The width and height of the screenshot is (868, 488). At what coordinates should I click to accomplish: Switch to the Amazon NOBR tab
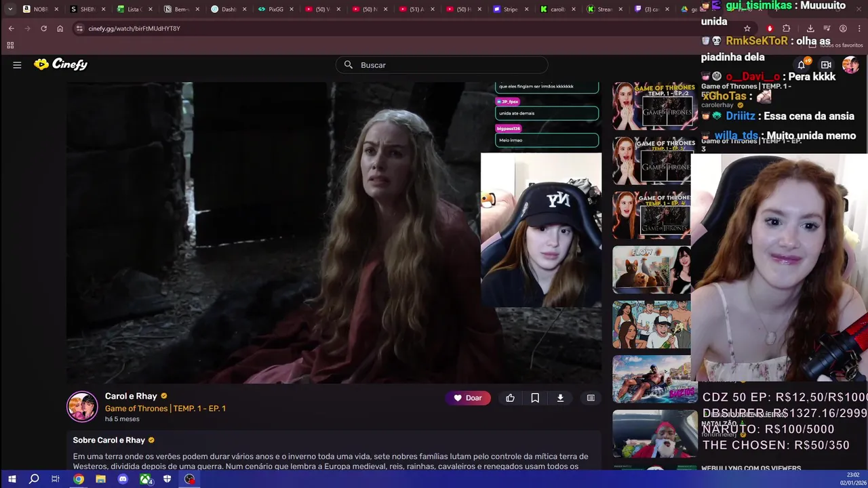pyautogui.click(x=40, y=9)
